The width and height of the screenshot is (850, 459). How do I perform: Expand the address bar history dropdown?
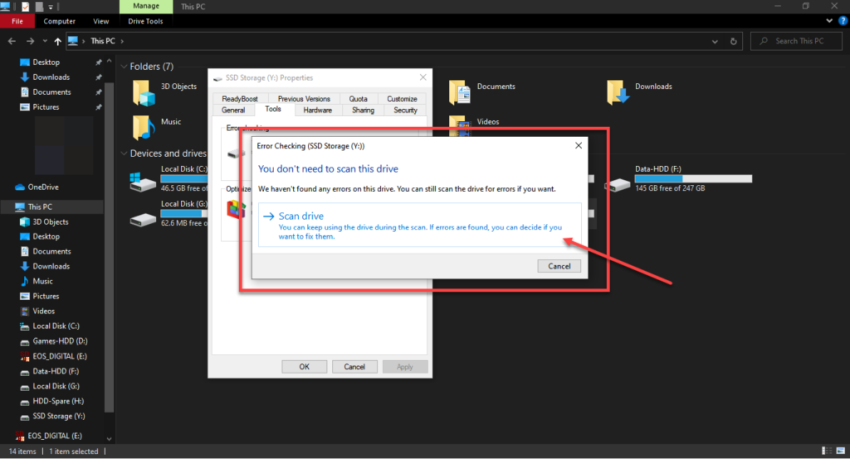pyautogui.click(x=714, y=41)
